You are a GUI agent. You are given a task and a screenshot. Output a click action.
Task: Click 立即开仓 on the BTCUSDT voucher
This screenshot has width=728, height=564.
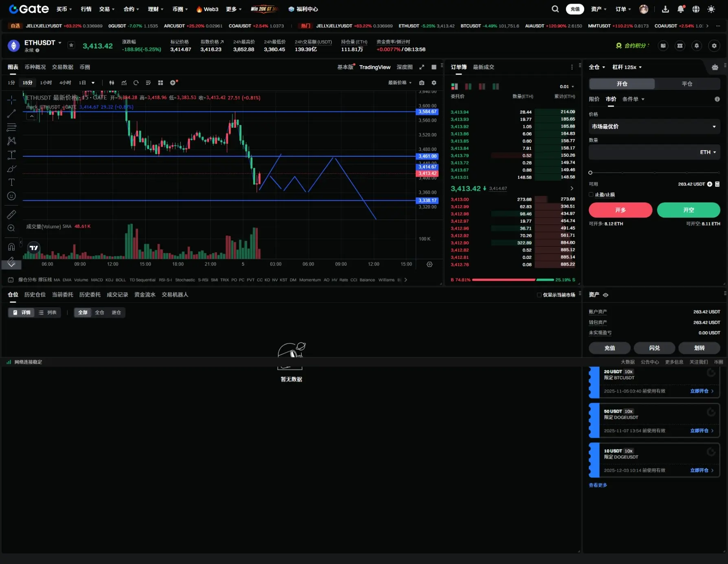click(702, 391)
